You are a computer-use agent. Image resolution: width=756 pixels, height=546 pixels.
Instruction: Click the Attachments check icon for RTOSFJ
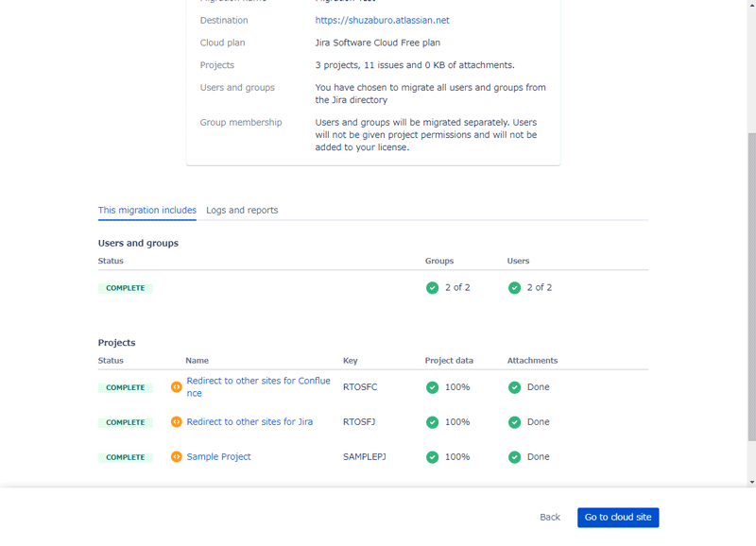coord(514,422)
